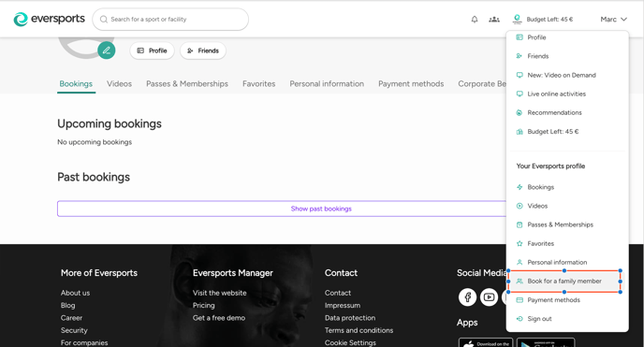Switch to the Favorites tab

258,83
